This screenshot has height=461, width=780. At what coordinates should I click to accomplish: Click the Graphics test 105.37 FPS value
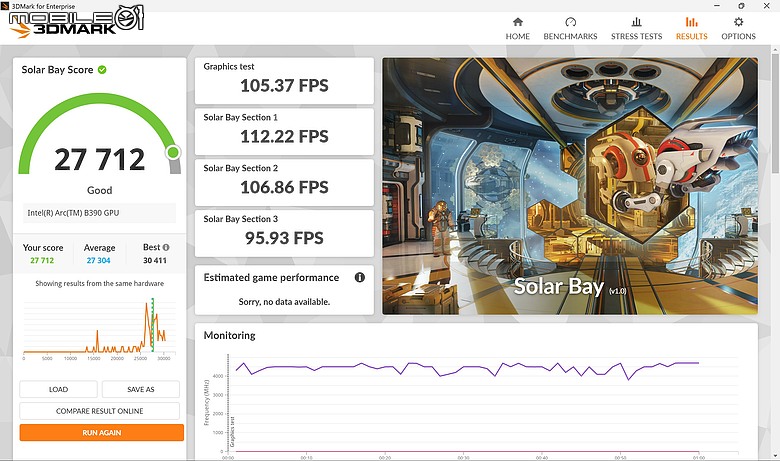point(284,86)
